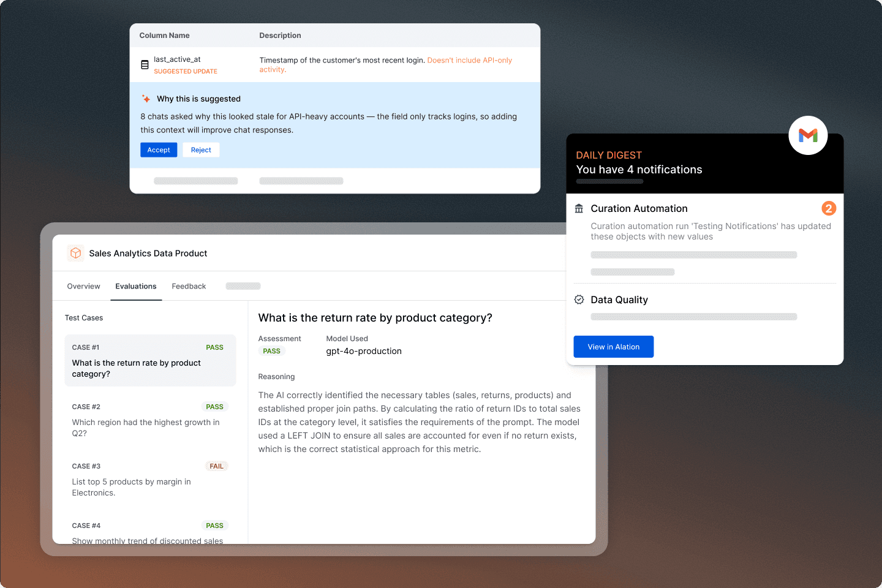
Task: Click 'You have 4 notifications' text
Action: point(639,170)
